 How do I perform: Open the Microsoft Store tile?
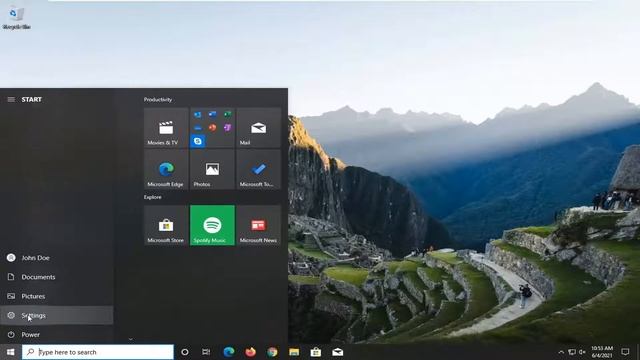click(166, 225)
